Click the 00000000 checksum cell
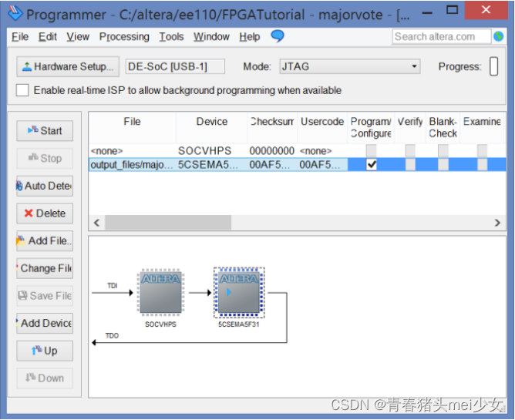515x420 pixels. tap(271, 151)
